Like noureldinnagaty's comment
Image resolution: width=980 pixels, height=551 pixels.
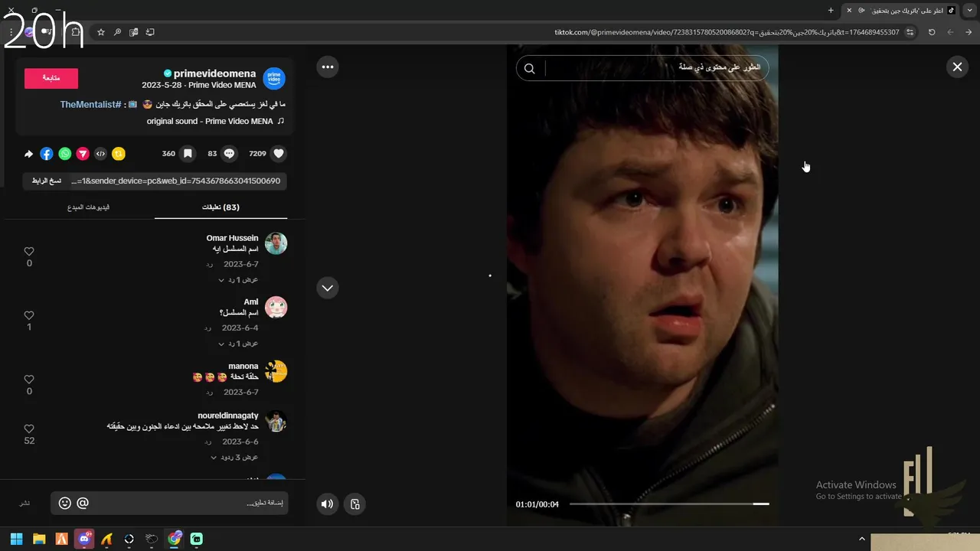tap(29, 429)
